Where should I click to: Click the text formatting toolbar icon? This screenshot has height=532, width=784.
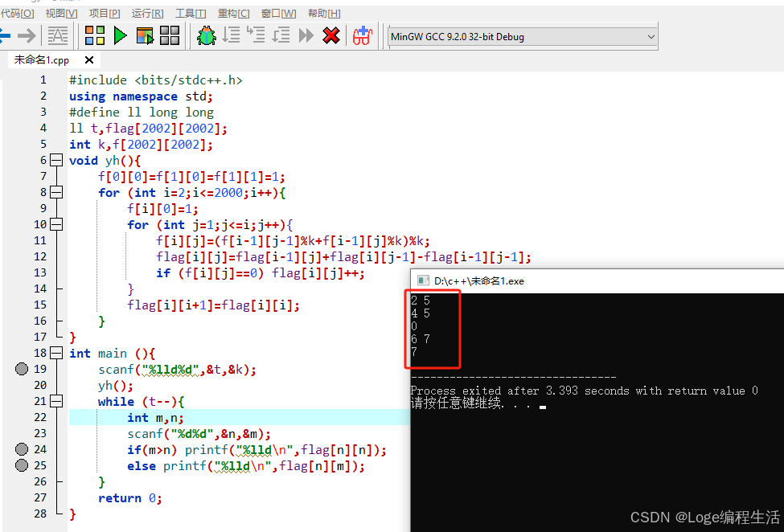[58, 36]
